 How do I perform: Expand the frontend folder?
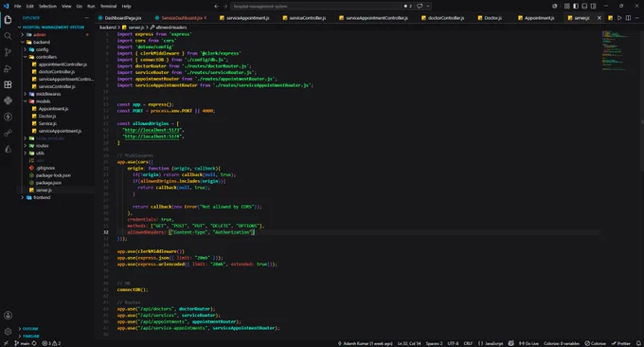tap(22, 197)
